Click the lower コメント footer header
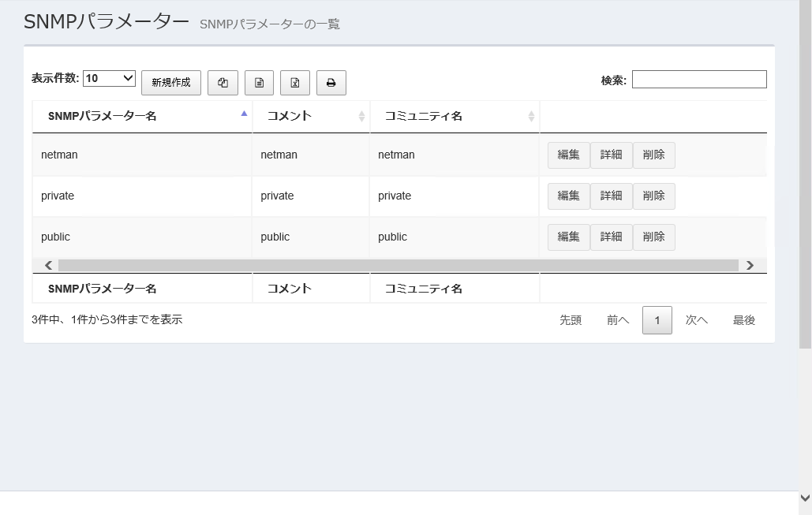Screen dimensions: 812x515 click(x=288, y=288)
